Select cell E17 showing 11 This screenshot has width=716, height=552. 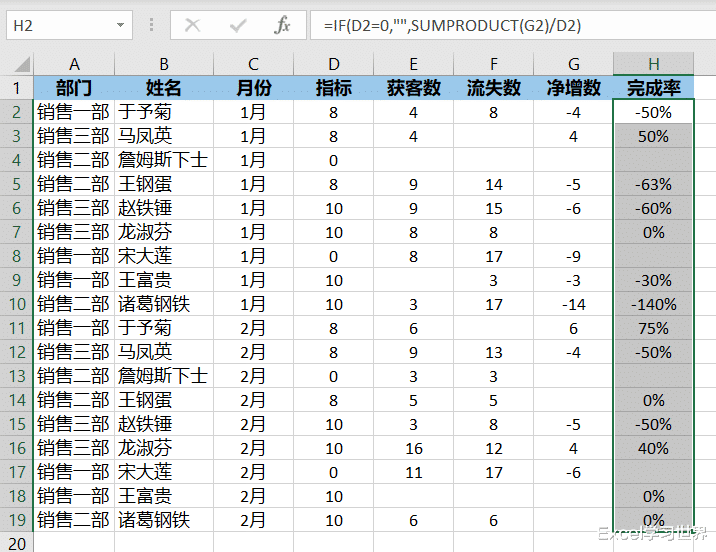pos(414,472)
